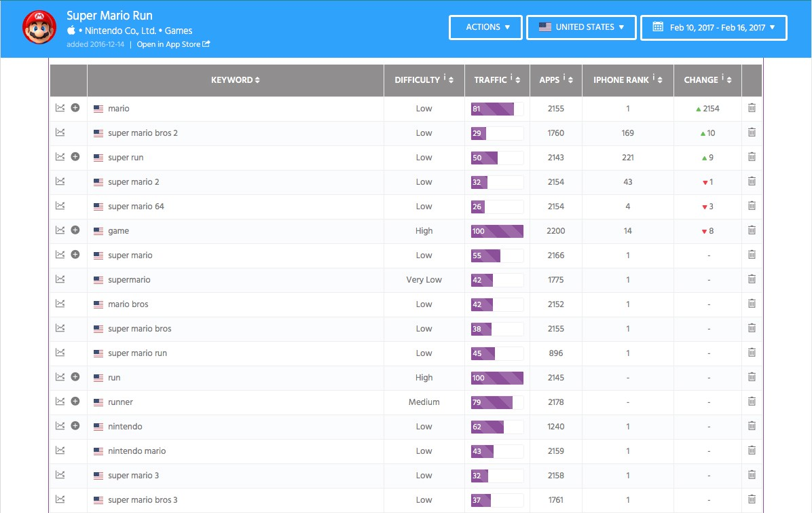Image resolution: width=812 pixels, height=513 pixels.
Task: Delete the super mario bros 2 keyword
Action: tap(752, 132)
